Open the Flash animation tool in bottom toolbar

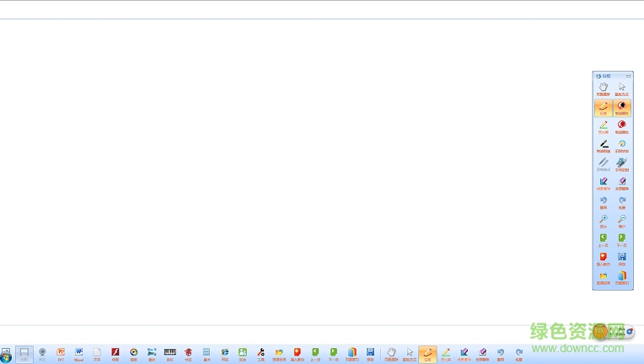point(115,354)
